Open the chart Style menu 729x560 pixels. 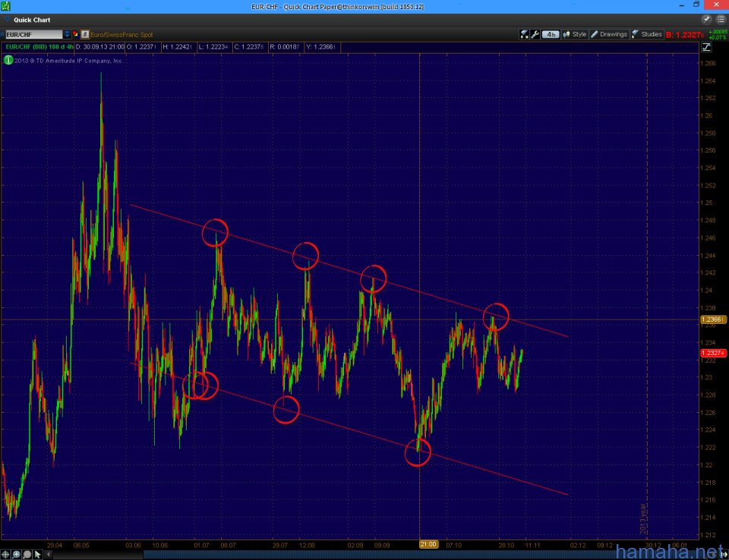(575, 34)
